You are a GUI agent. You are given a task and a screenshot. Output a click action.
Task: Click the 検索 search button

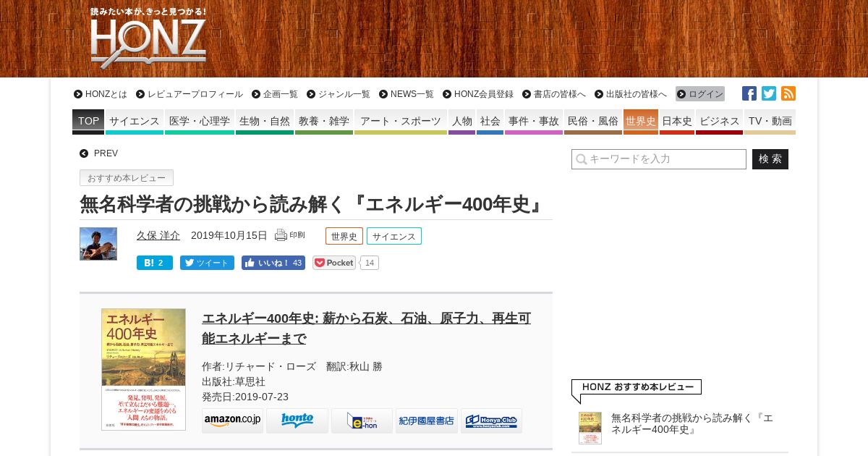pos(770,159)
